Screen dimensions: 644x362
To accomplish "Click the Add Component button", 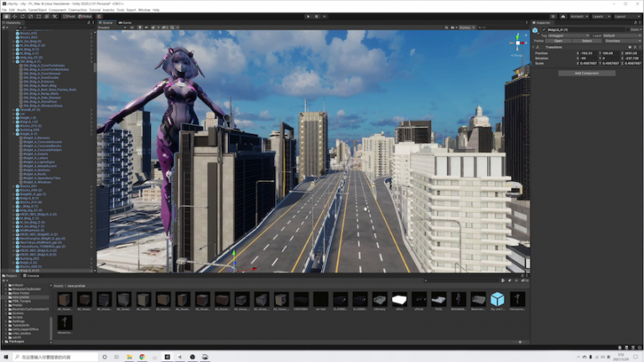I will pyautogui.click(x=586, y=73).
